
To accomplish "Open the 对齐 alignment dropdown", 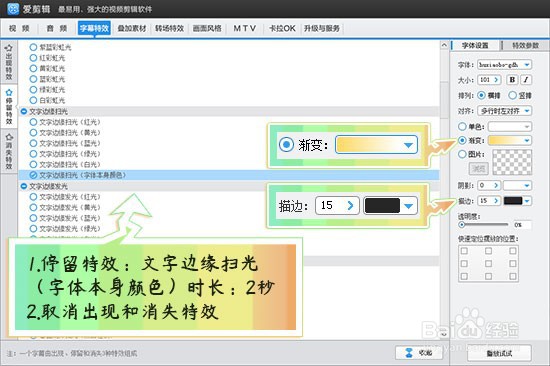I will click(x=504, y=111).
